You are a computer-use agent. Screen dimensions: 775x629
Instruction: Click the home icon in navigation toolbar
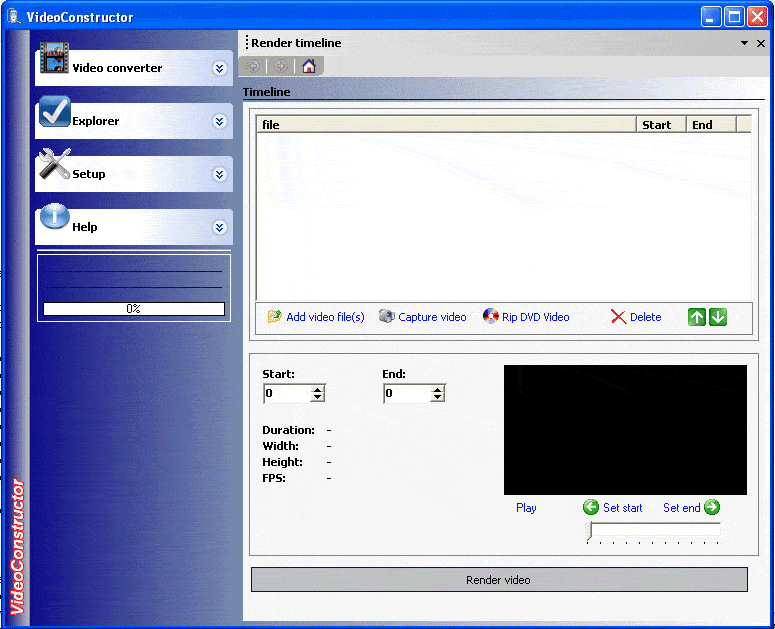coord(309,66)
